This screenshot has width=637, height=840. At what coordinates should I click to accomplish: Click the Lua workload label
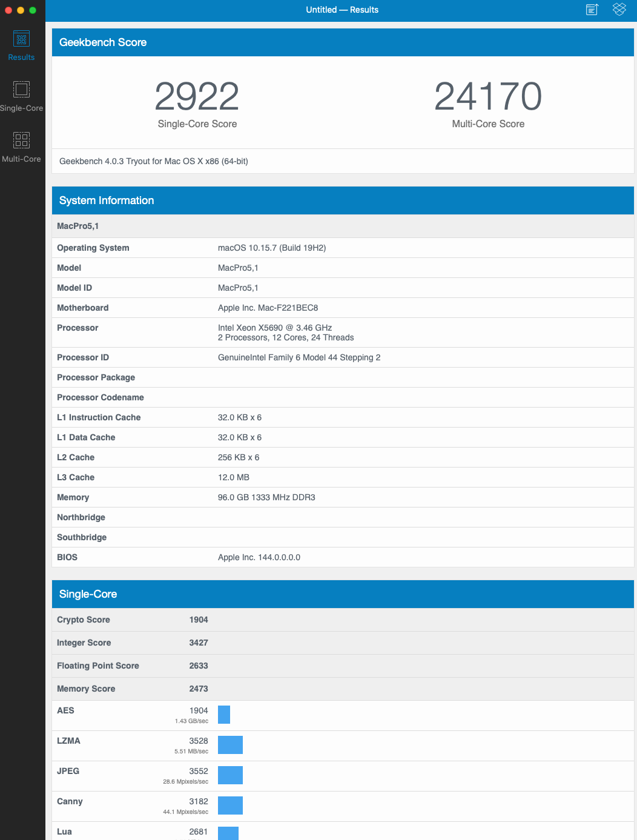(64, 832)
